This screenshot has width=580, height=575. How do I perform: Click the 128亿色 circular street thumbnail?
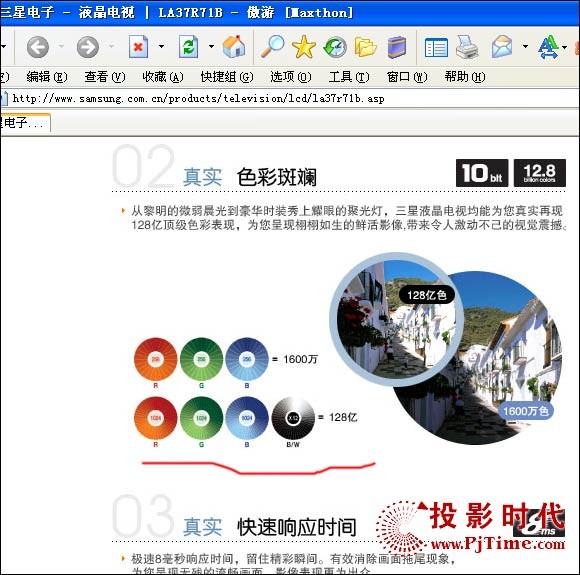tap(397, 320)
